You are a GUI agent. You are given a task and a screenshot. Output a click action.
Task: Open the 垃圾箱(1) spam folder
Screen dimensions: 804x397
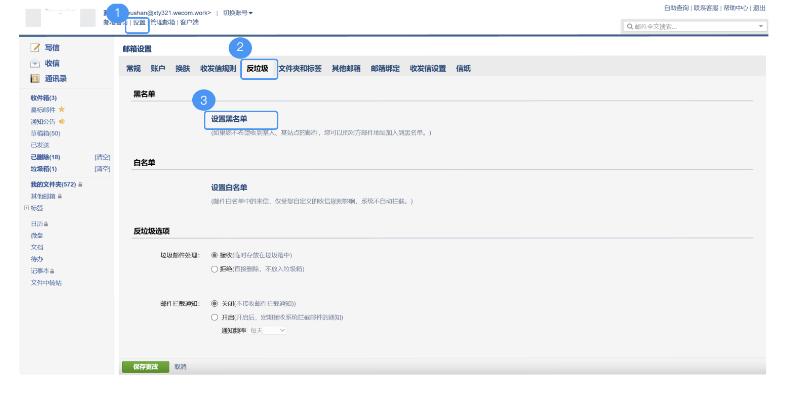click(44, 169)
